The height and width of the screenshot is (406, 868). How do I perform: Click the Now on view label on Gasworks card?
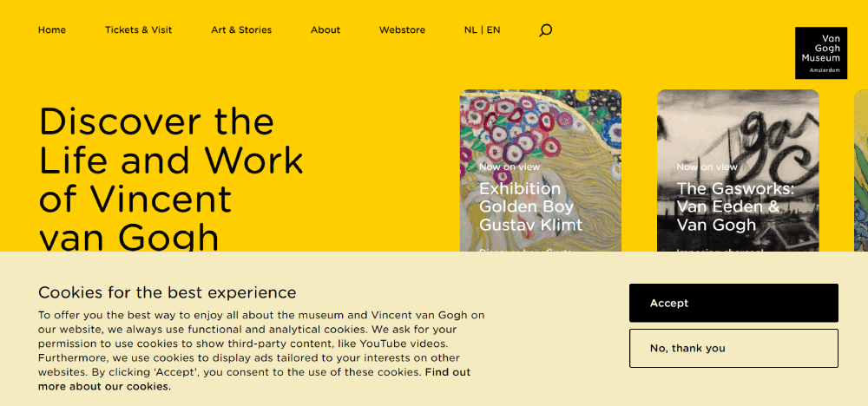707,167
